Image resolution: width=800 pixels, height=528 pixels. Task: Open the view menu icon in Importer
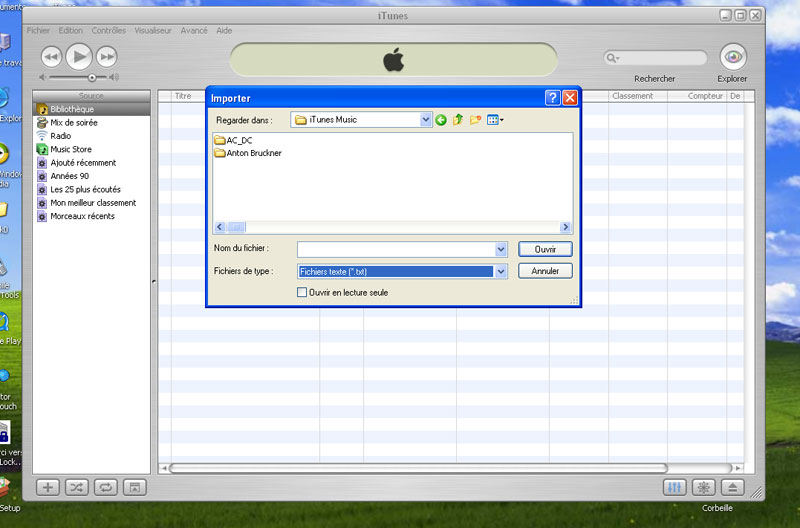[x=495, y=120]
